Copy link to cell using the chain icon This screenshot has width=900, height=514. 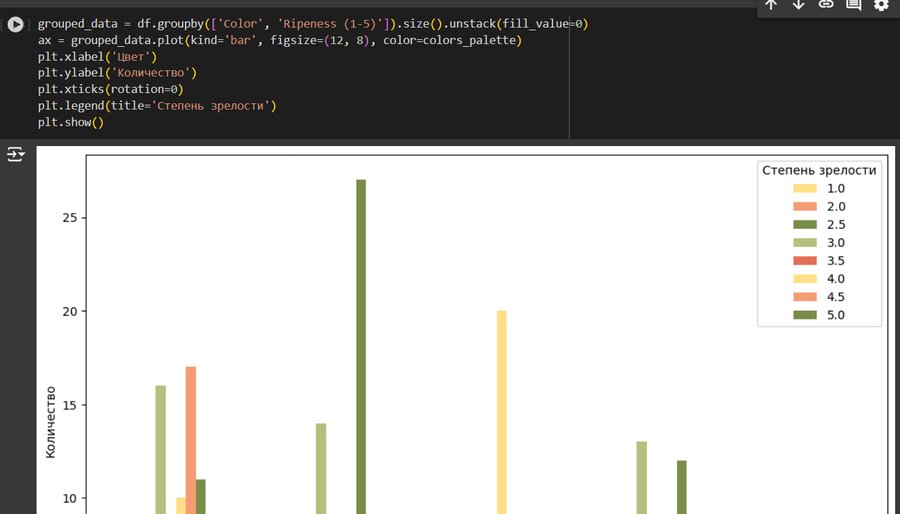[x=826, y=5]
